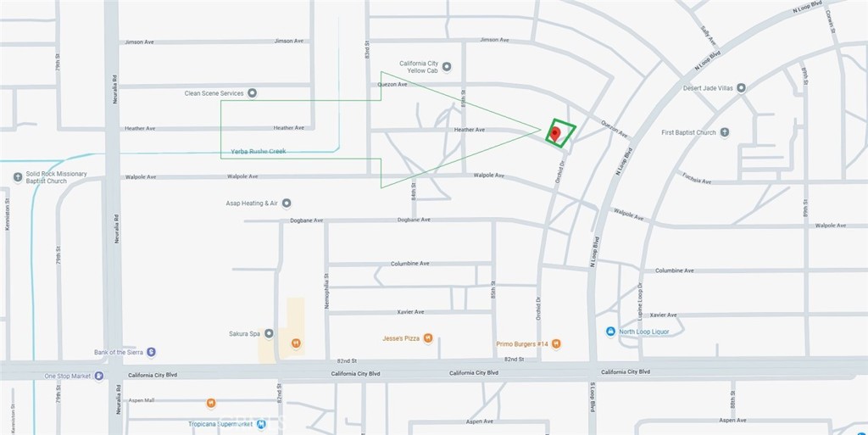The image size is (868, 435).
Task: Open the Bank of the Sierra icon
Action: point(151,352)
